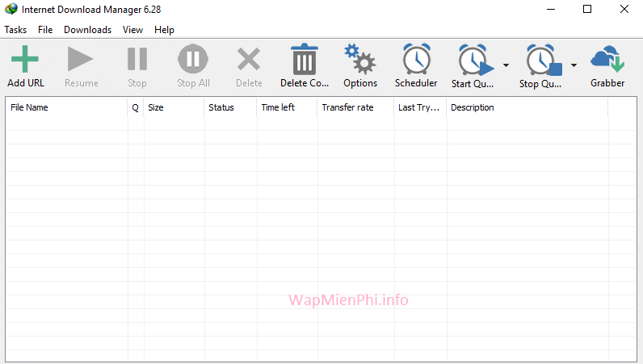Click the Start Queue clock icon
The width and height of the screenshot is (643, 364).
475,60
